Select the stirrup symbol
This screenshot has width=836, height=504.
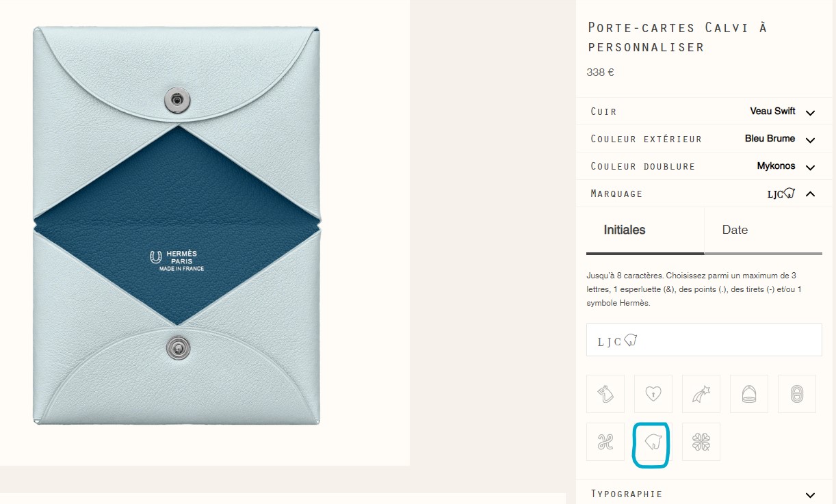749,394
